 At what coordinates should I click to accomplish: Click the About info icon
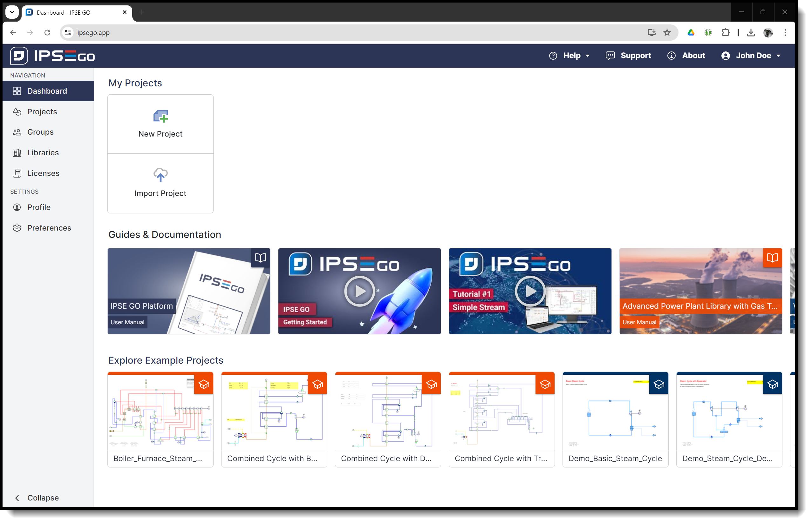coord(672,56)
